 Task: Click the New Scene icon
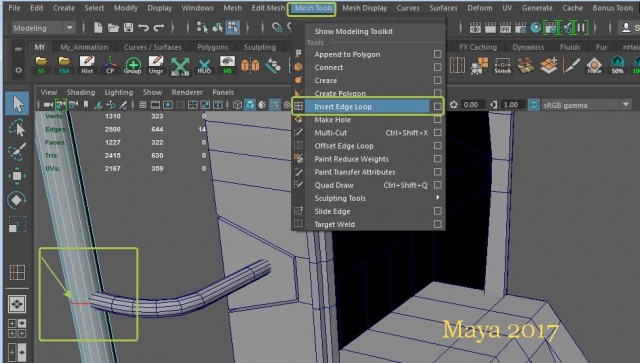point(98,27)
